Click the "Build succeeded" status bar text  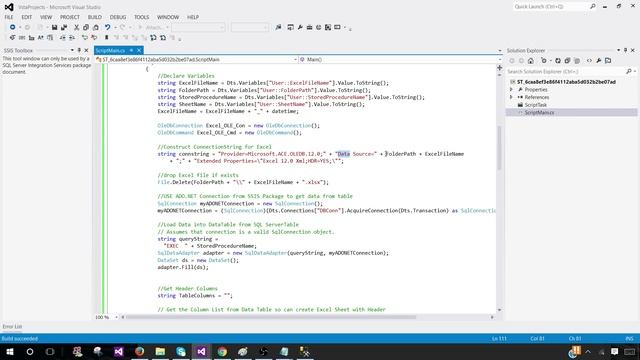[20, 339]
